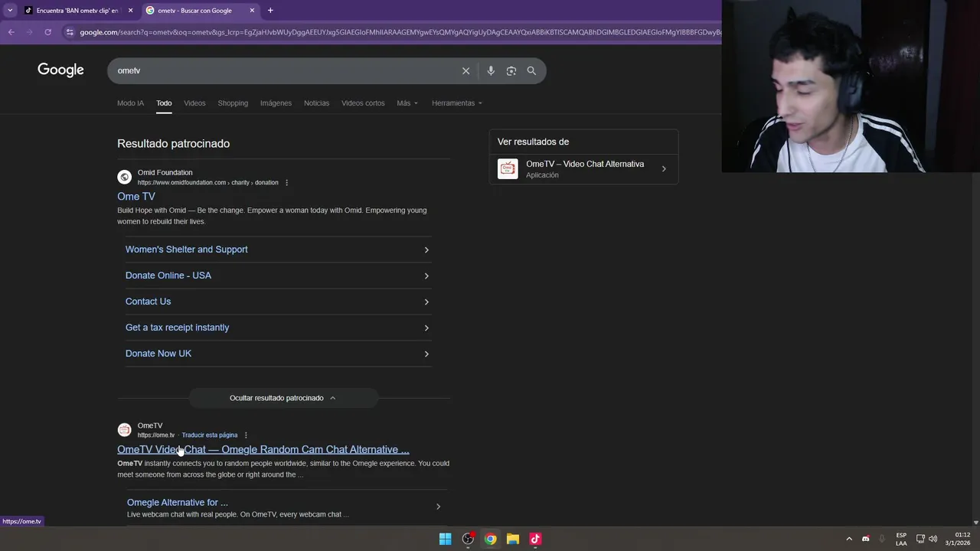Viewport: 980px width, 551px height.
Task: Open a new browser tab
Action: [x=270, y=11]
